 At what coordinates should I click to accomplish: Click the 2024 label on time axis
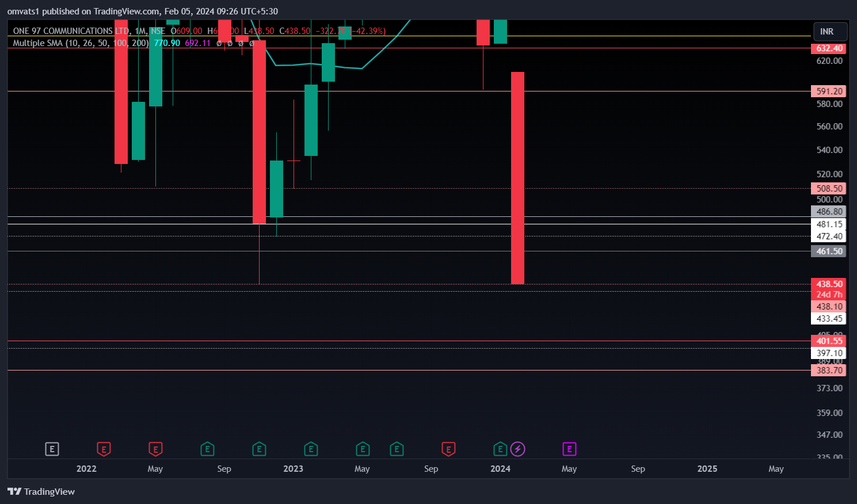[x=500, y=468]
